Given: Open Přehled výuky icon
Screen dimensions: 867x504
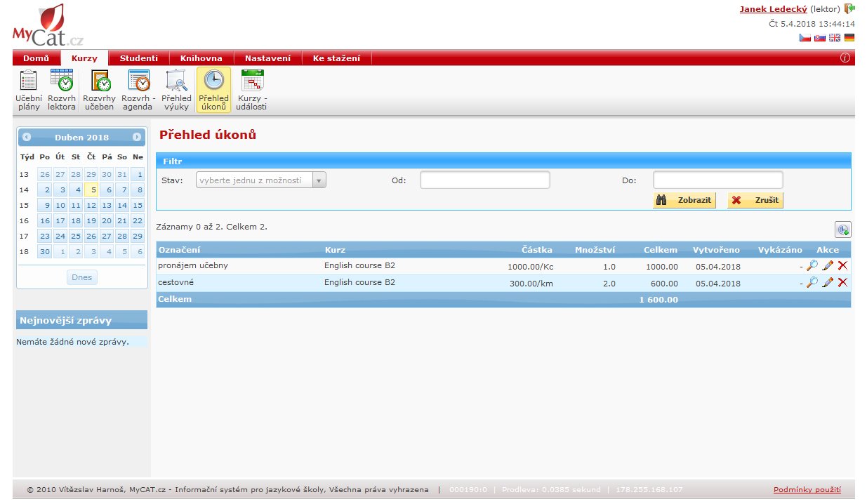Looking at the screenshot, I should tap(176, 91).
